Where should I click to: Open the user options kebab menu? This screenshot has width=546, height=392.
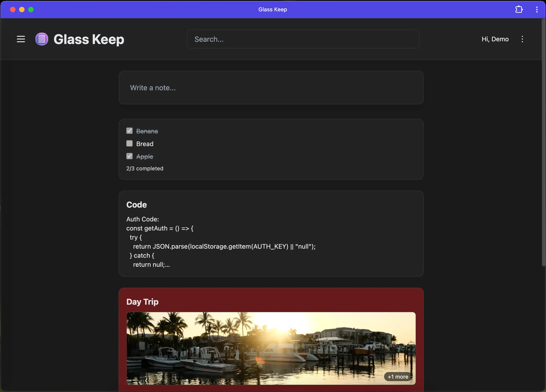[522, 39]
